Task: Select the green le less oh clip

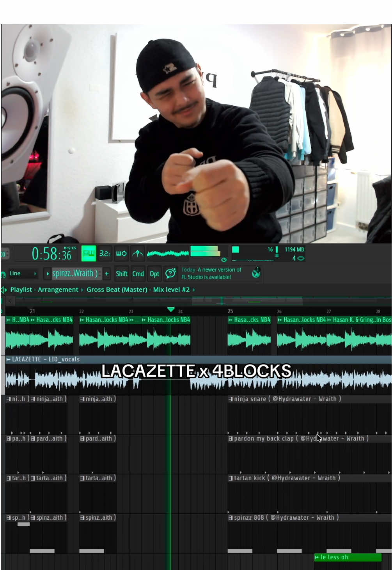Action: click(348, 557)
